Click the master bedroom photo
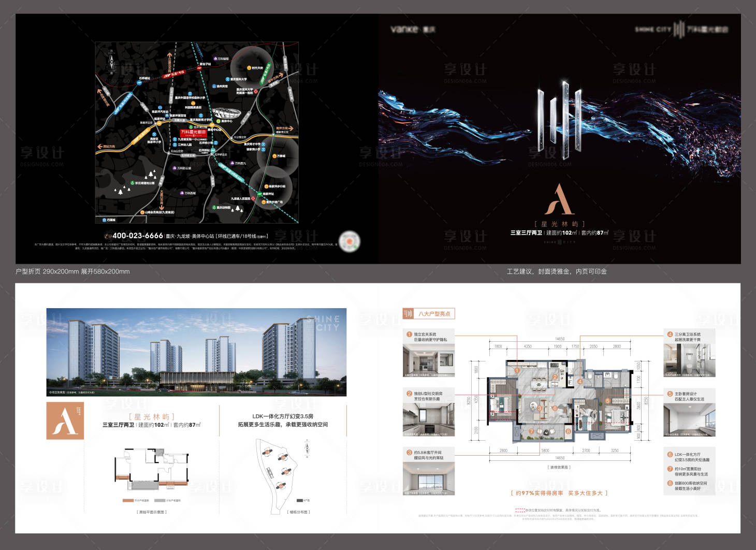 (689, 419)
